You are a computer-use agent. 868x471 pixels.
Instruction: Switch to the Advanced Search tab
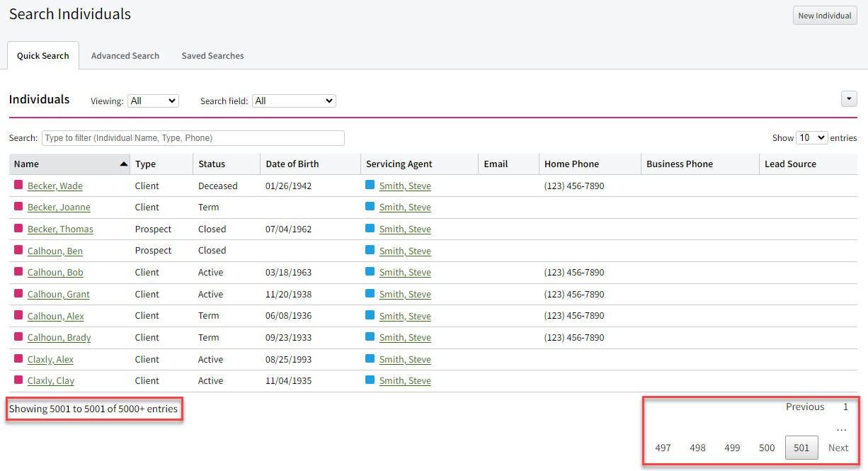tap(125, 55)
